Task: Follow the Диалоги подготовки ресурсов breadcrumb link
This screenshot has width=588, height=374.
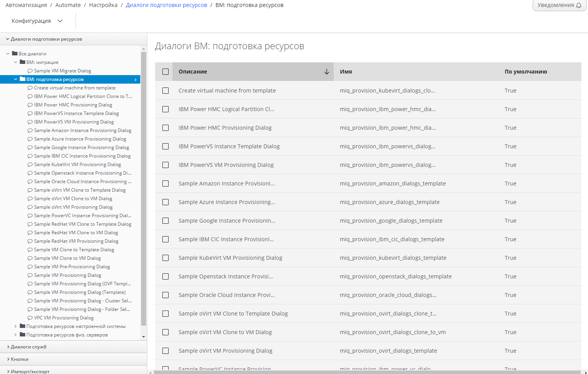Action: pyautogui.click(x=166, y=5)
